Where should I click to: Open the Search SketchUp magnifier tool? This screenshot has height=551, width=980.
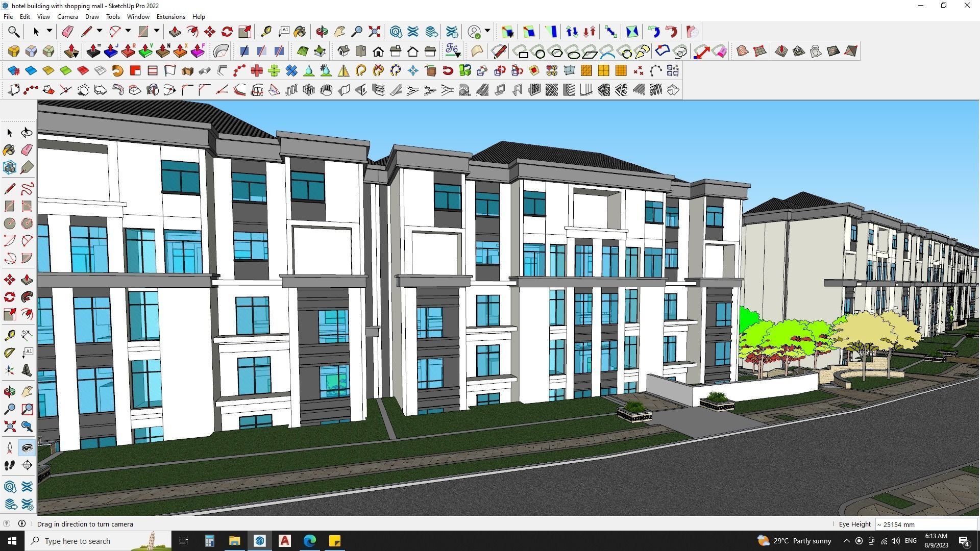point(13,32)
